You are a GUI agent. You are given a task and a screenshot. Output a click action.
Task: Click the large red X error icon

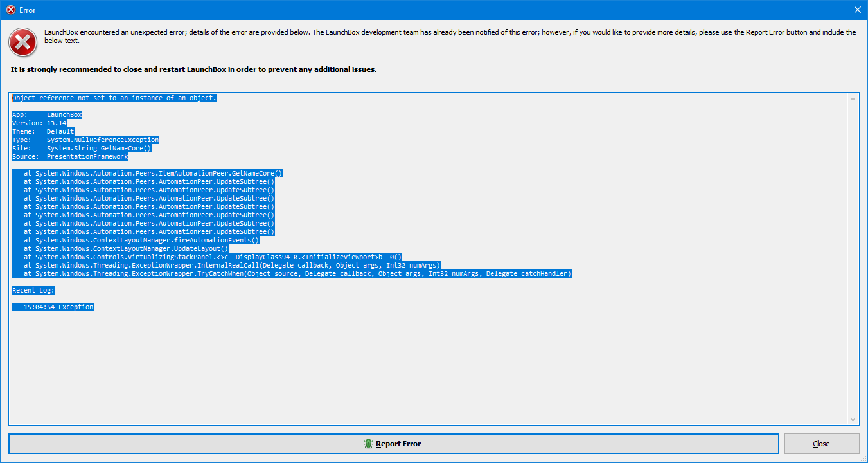click(x=22, y=43)
